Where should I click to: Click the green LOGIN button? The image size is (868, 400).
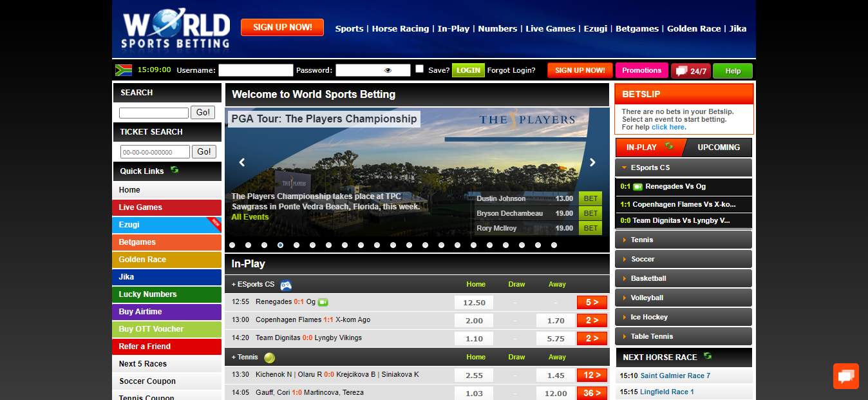[x=468, y=70]
